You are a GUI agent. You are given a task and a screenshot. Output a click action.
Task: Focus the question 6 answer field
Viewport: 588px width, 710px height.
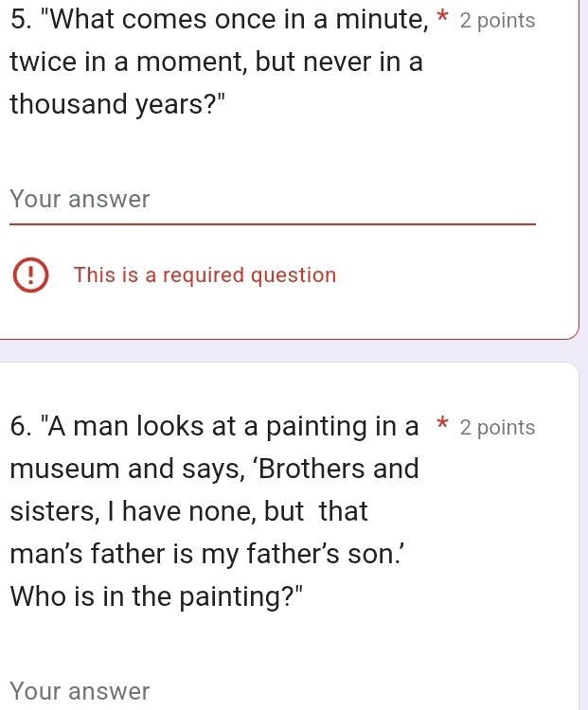(x=272, y=692)
